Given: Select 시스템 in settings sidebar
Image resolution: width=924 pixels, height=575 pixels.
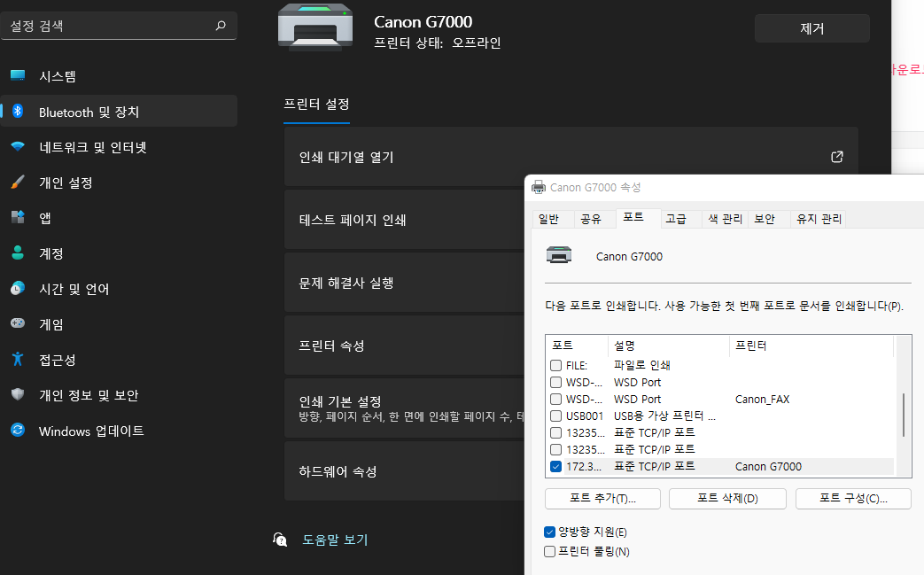Looking at the screenshot, I should pos(119,75).
